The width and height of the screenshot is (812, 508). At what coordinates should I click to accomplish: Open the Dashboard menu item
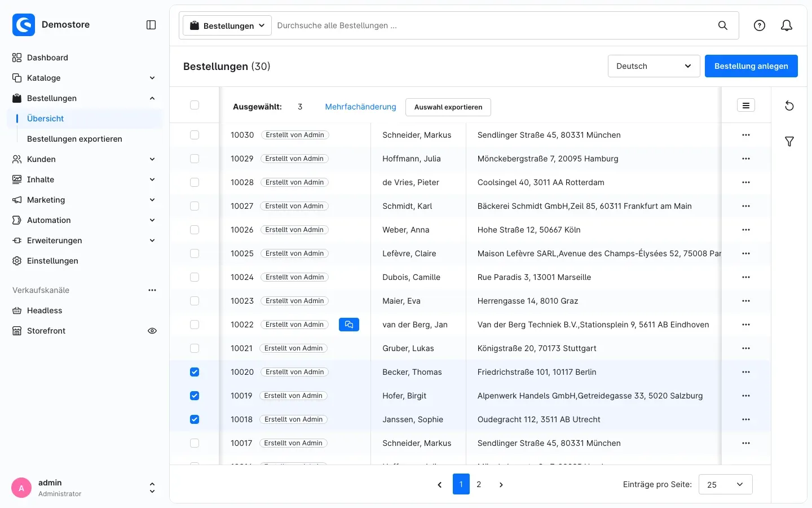[85, 58]
